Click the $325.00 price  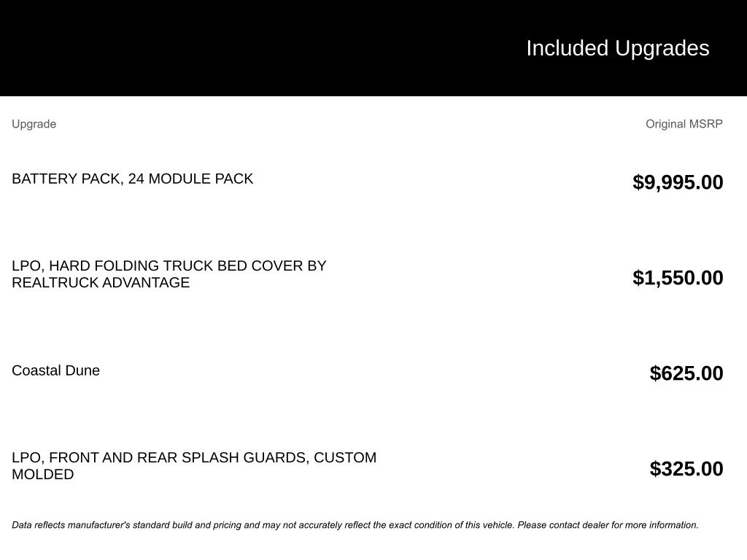[x=686, y=469]
